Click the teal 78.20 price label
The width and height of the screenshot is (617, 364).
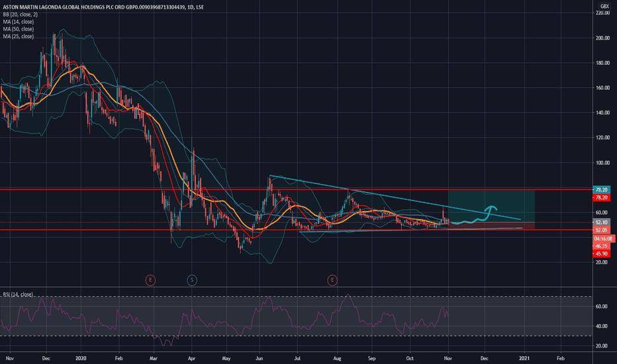click(601, 190)
